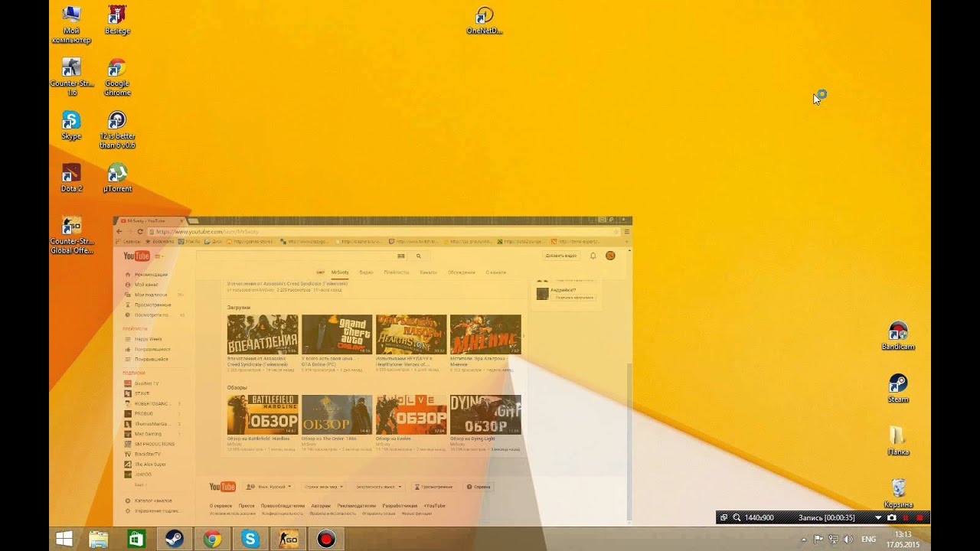The width and height of the screenshot is (980, 551).
Task: Open the Обсуждение channel tab
Action: [462, 272]
